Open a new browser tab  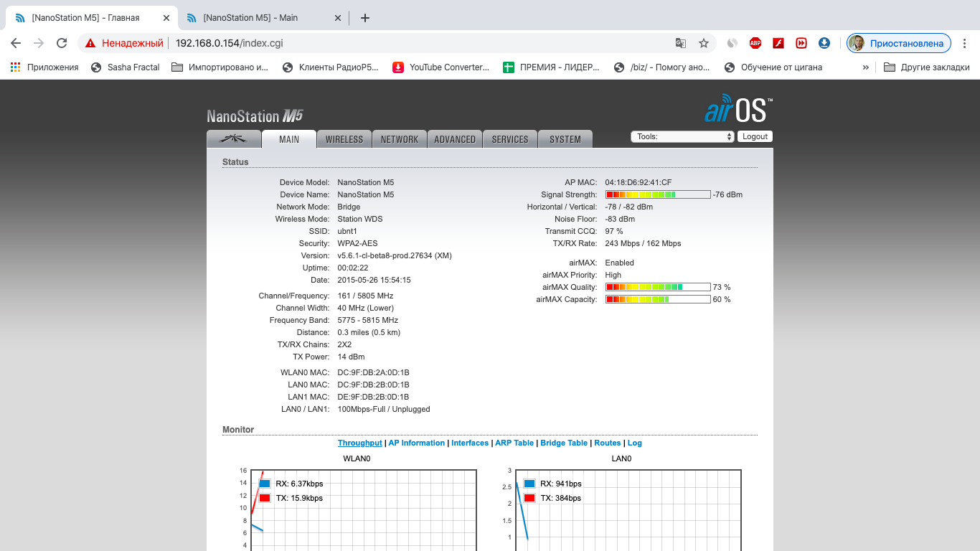pyautogui.click(x=365, y=18)
